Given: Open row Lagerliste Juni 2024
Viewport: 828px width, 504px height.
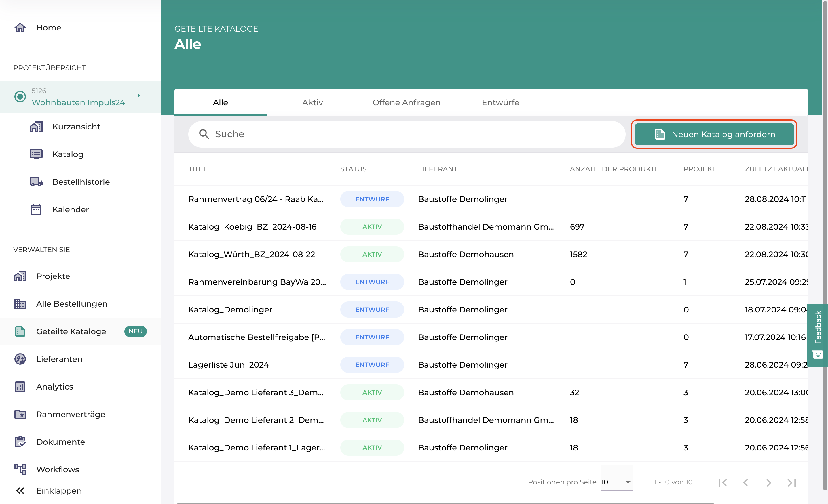Looking at the screenshot, I should point(491,365).
